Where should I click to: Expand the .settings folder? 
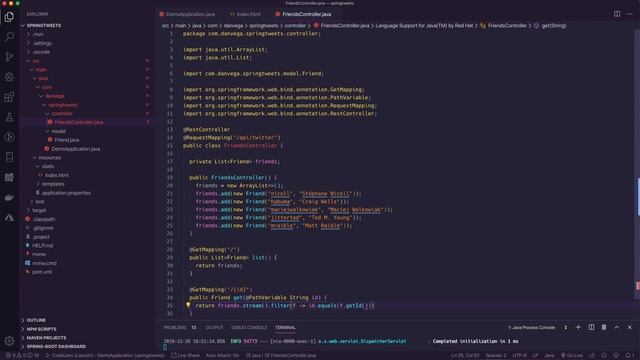pos(42,43)
